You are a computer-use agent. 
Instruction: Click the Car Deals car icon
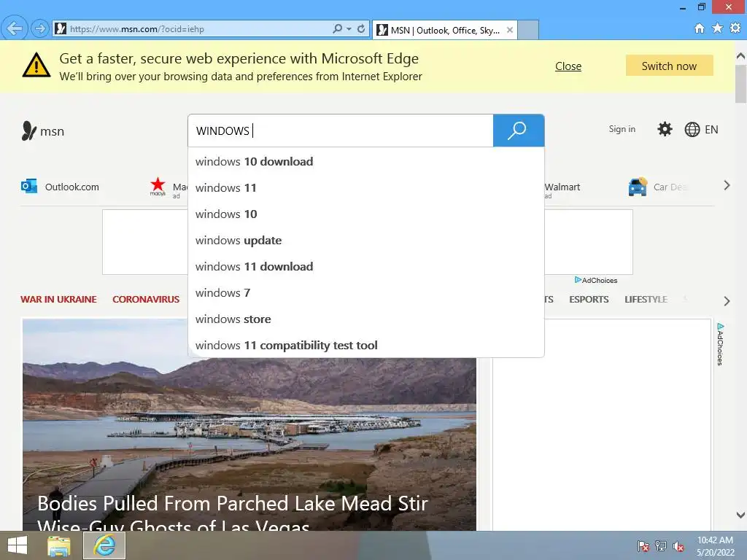coord(638,187)
